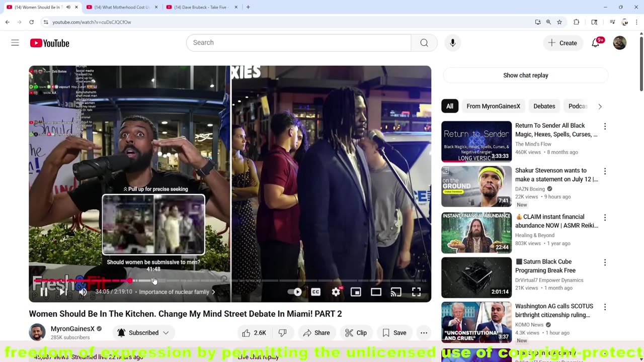The width and height of the screenshot is (644, 362).
Task: Expand chapter Importance of nuclear family
Action: (177, 292)
